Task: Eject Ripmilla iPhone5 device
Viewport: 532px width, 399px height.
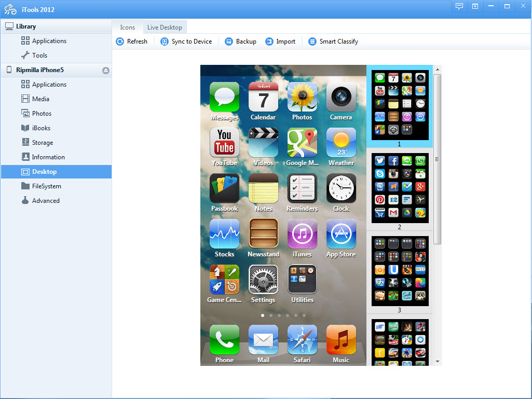Action: click(106, 70)
